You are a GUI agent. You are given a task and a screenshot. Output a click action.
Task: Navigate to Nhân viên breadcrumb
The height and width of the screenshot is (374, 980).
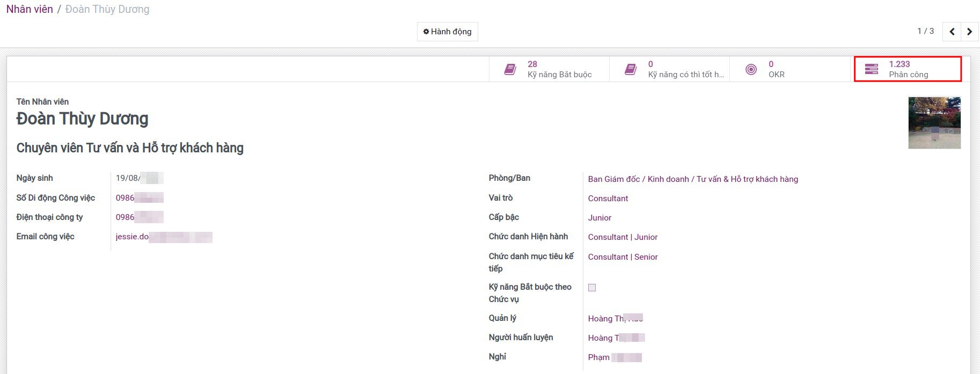click(x=30, y=9)
